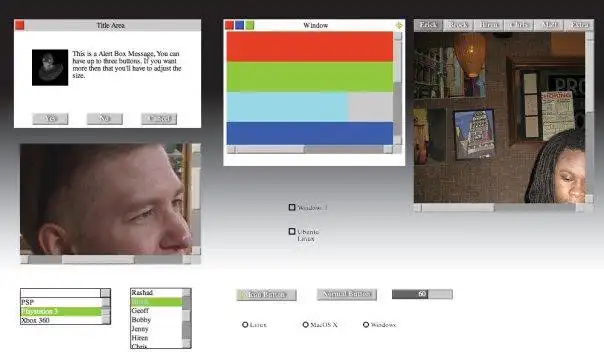This screenshot has width=604, height=362.
Task: Click the green square in the Window title bar
Action: tap(250, 25)
